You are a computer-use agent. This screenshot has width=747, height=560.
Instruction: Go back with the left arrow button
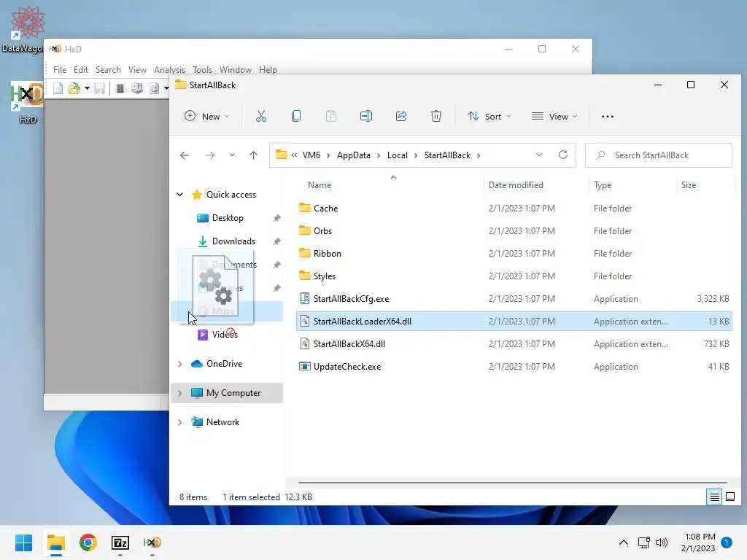[185, 155]
